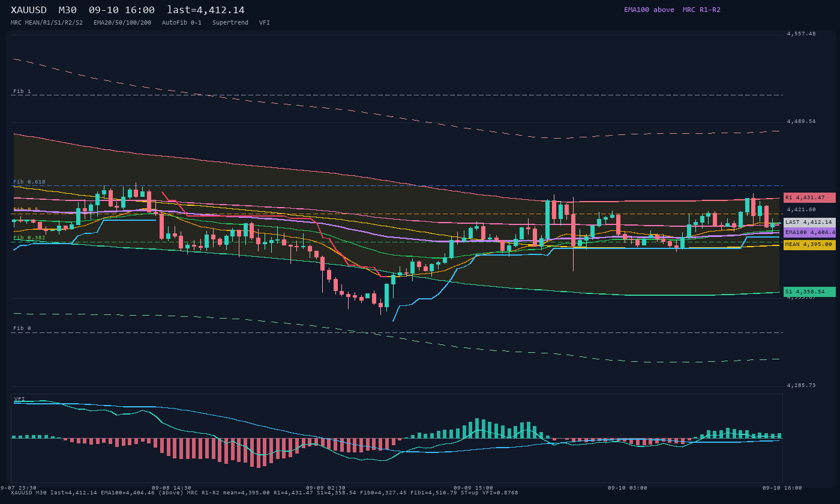Click the 09-10 16:00 axis time label
The width and height of the screenshot is (840, 504).
coord(782,488)
